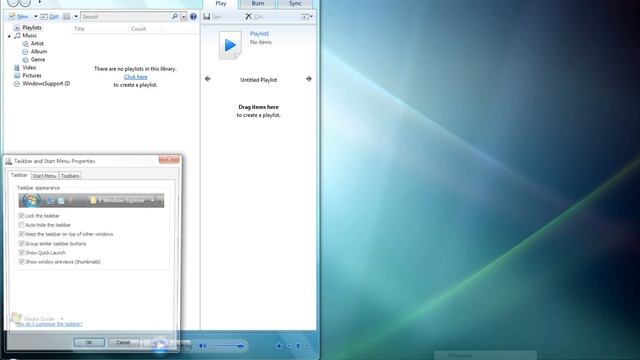Screen dimensions: 640x360
Task: Open Help with the blue question icon
Action: [x=193, y=16]
